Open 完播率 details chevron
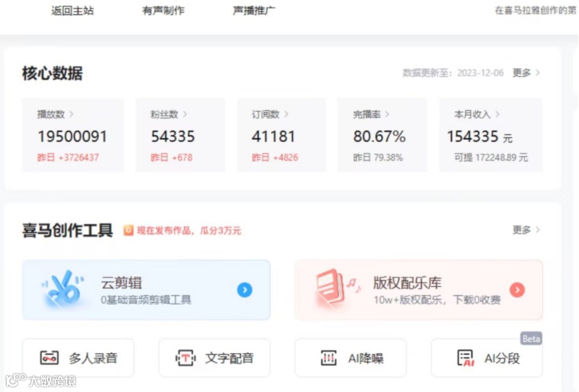The image size is (579, 392). (x=387, y=114)
